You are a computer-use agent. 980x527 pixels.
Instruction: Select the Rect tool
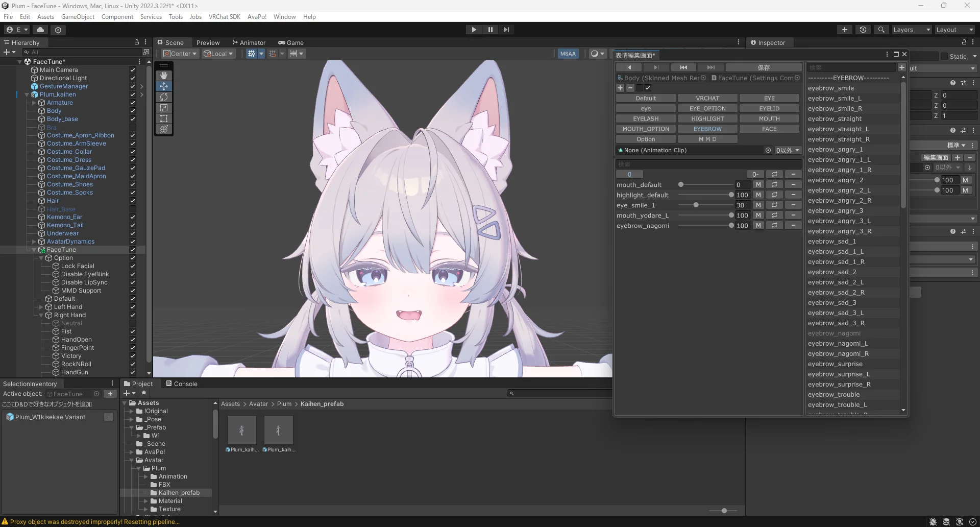(x=164, y=118)
